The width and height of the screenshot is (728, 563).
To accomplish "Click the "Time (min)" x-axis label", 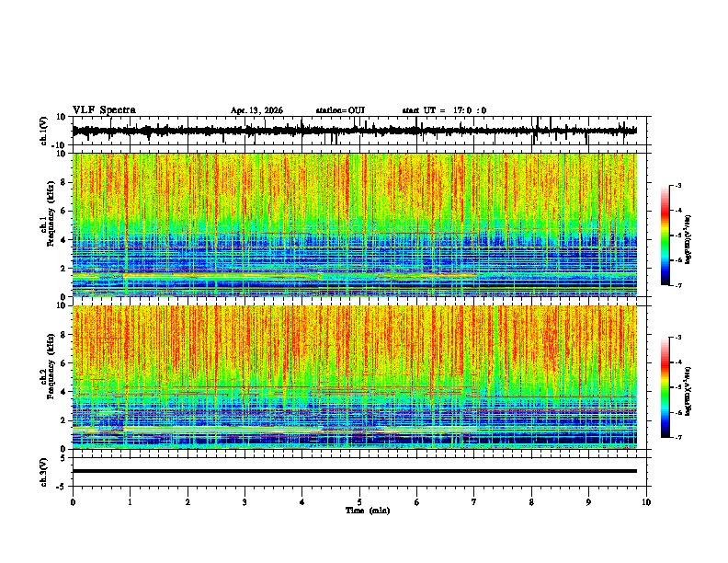I will point(368,511).
